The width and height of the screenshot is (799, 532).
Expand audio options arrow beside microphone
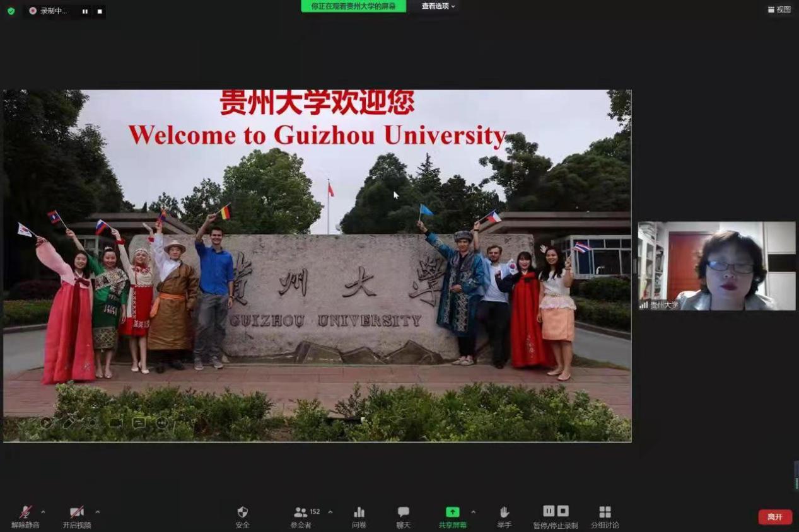[44, 511]
